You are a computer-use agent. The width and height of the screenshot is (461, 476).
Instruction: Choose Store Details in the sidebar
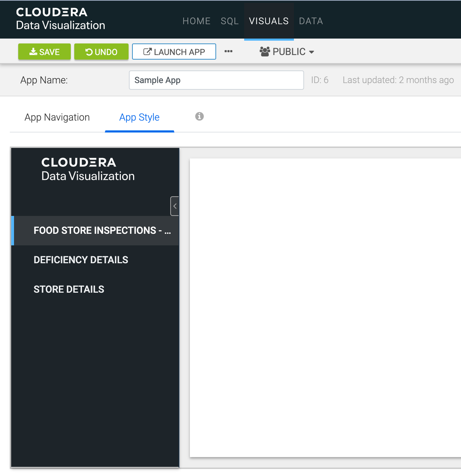69,290
